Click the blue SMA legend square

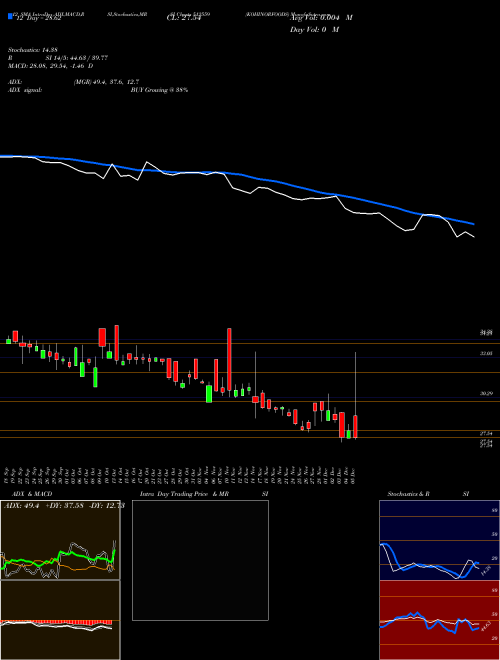(10, 16)
